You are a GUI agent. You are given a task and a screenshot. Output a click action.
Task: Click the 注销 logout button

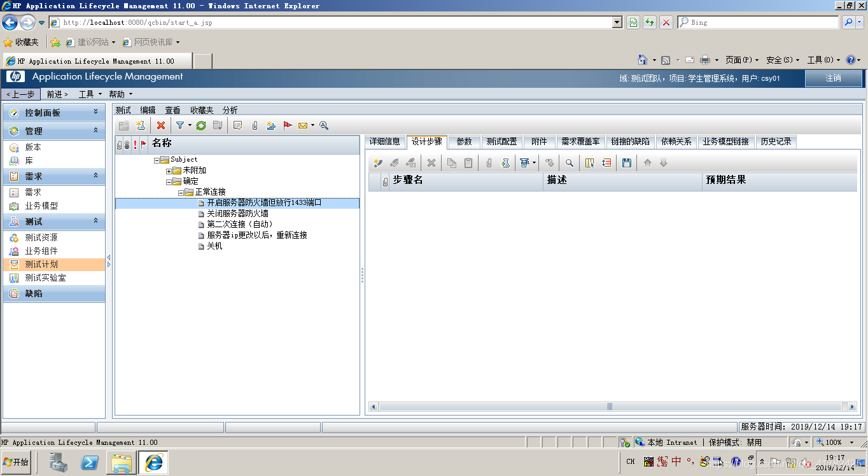(834, 78)
